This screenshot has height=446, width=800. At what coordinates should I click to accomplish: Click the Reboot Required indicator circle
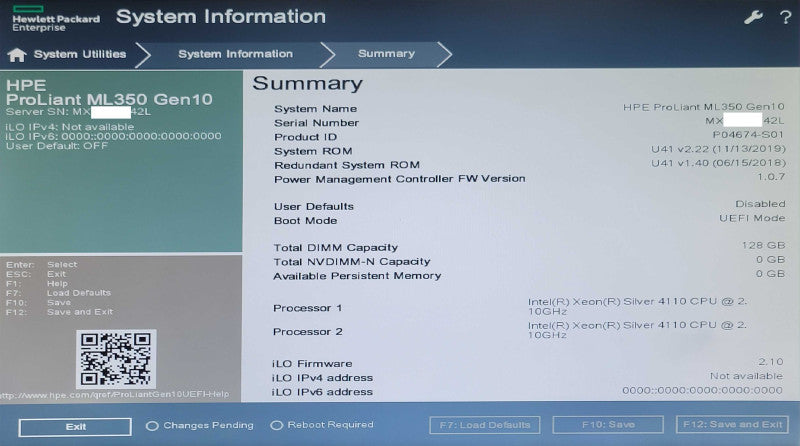277,425
